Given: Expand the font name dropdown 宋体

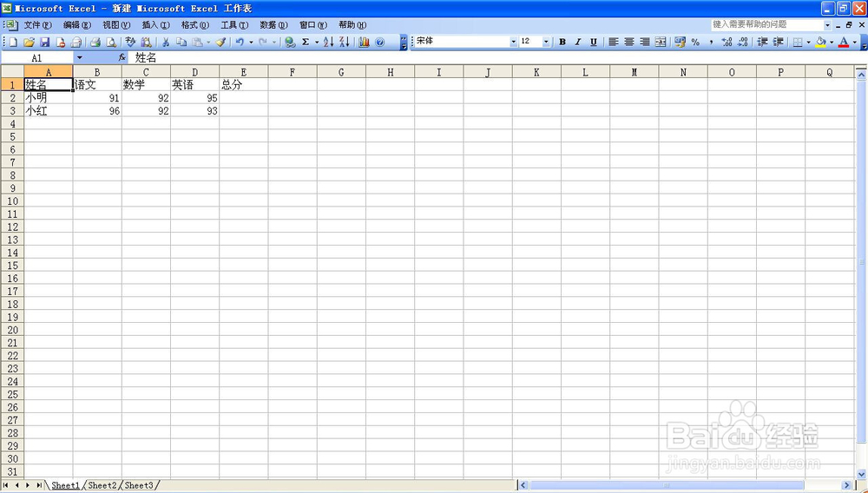Looking at the screenshot, I should [x=513, y=42].
